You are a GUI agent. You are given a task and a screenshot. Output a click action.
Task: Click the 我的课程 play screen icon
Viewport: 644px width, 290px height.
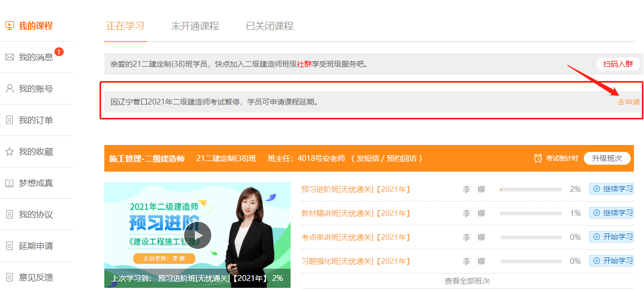[x=10, y=26]
